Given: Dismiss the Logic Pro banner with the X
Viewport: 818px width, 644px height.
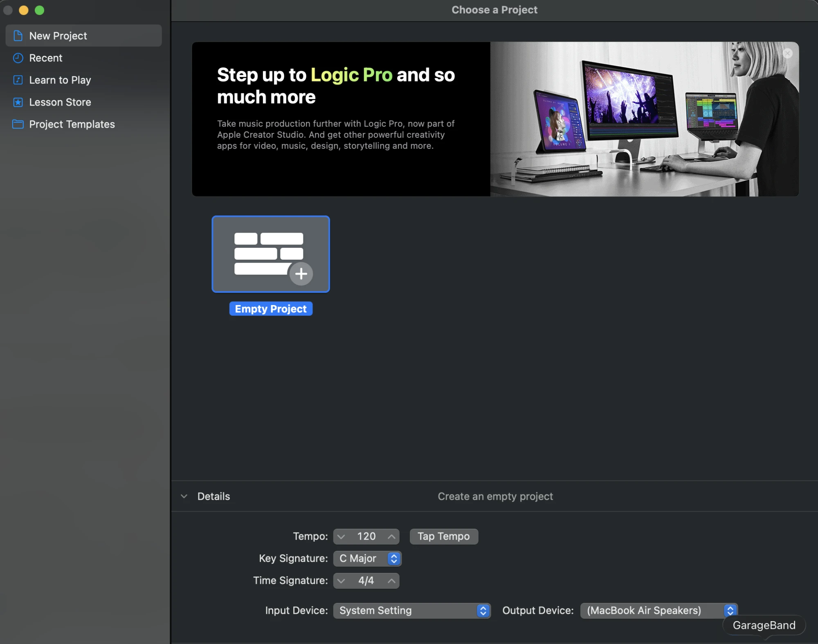Looking at the screenshot, I should [x=787, y=53].
